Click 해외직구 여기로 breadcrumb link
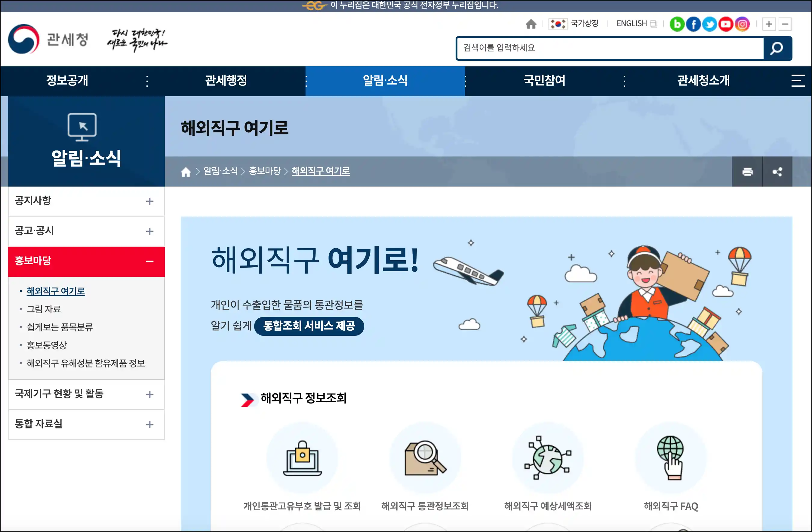The width and height of the screenshot is (812, 532). point(321,171)
